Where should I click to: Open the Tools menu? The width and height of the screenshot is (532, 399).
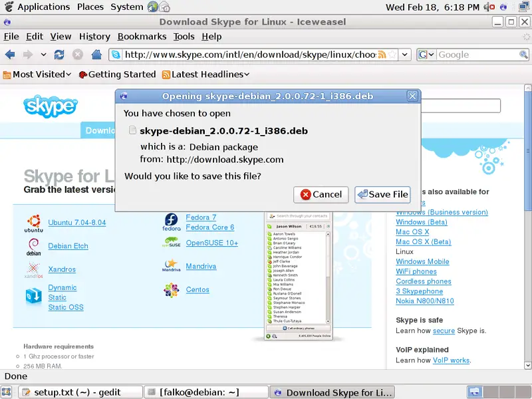184,37
